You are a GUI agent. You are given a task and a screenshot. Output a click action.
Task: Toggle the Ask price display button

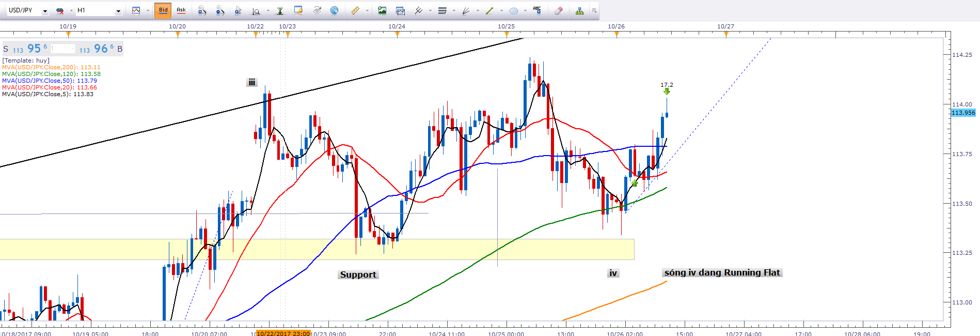(181, 10)
